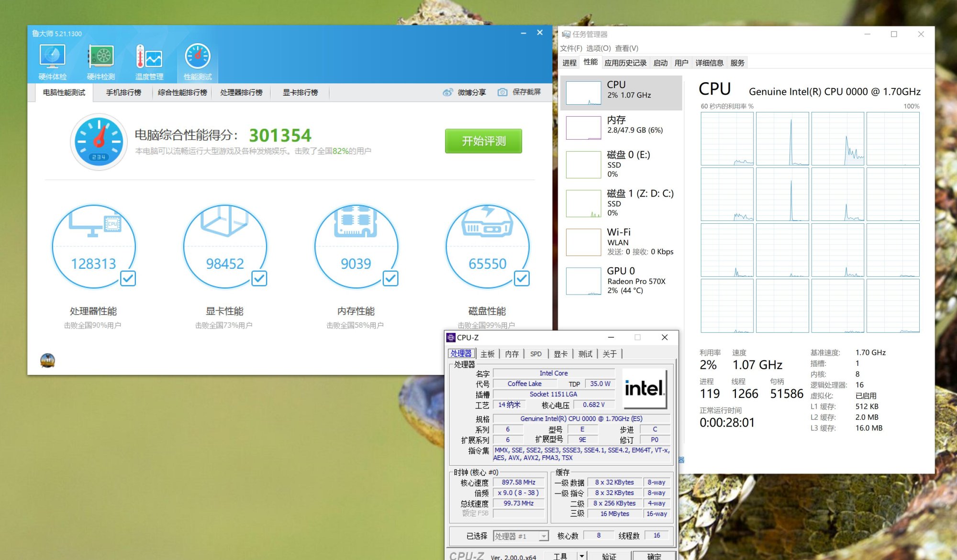Open the 工具 dropdown arrow in CPU-Z

[581, 556]
